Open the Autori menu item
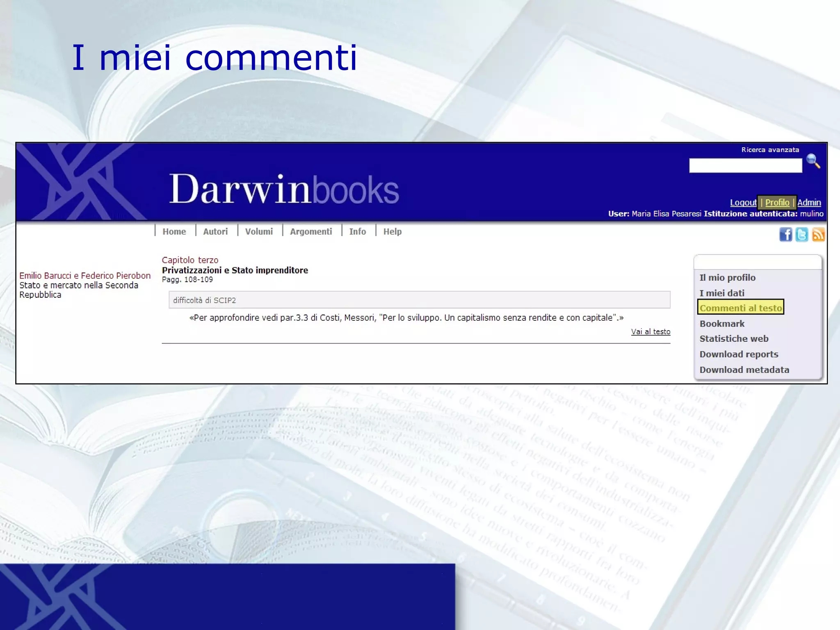 [x=215, y=231]
